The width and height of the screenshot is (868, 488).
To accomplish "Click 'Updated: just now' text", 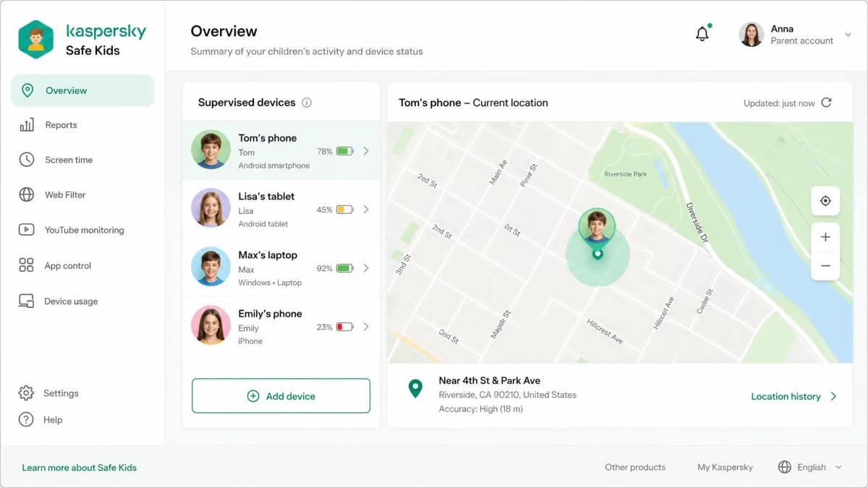I will point(779,103).
